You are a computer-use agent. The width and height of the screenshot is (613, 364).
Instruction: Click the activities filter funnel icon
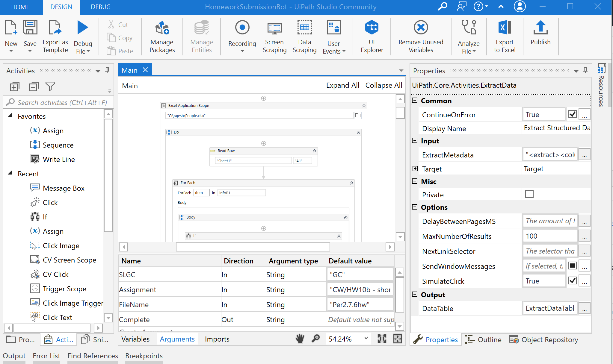[x=50, y=87]
